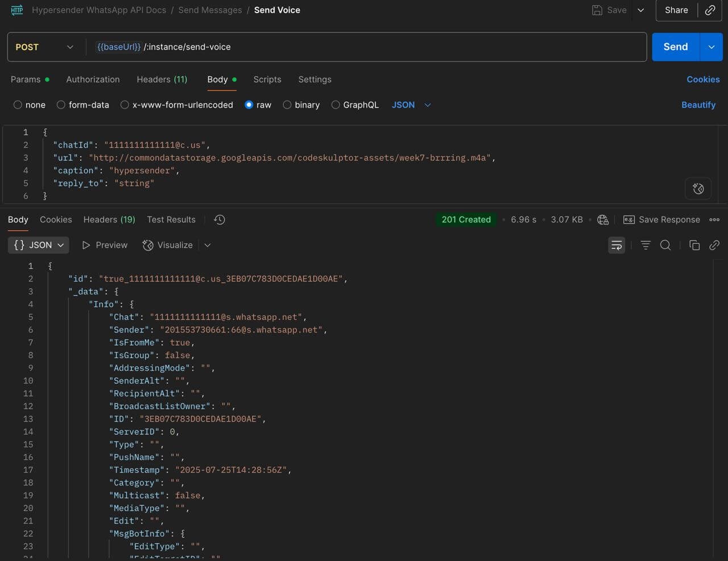Open the Test Results tab
728x561 pixels.
[171, 219]
